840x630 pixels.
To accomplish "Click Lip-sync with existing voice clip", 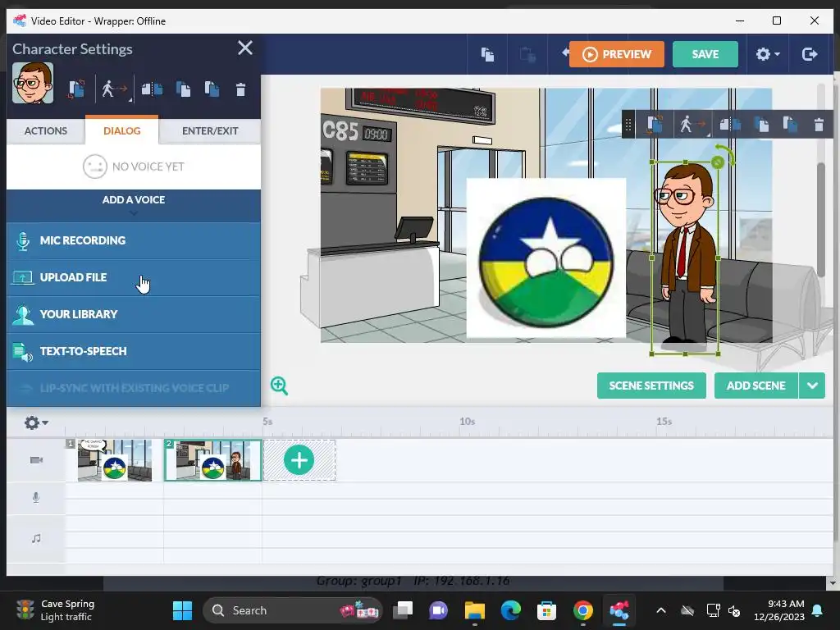I will [134, 388].
